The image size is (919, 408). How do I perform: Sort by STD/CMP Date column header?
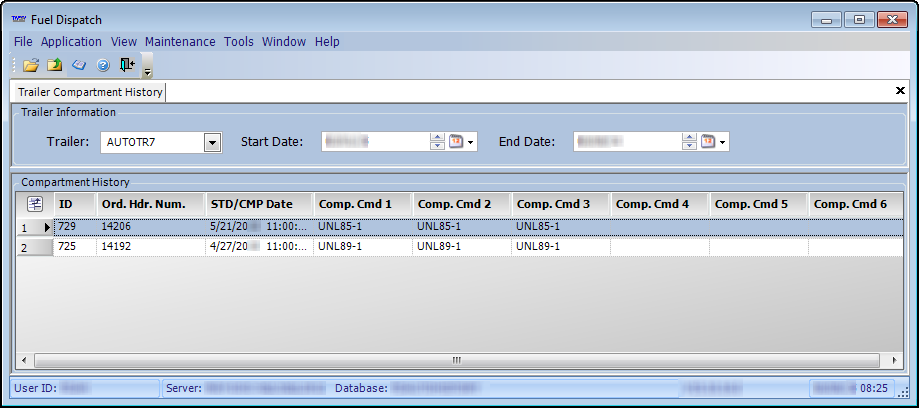pos(260,204)
